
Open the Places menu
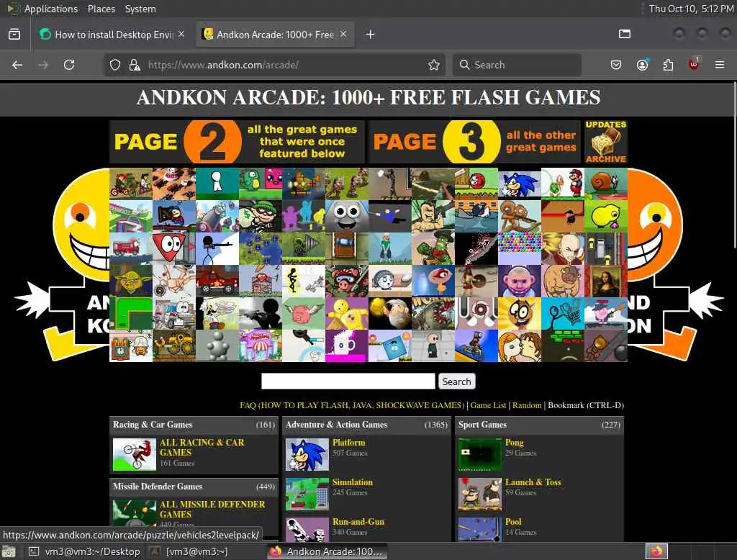click(101, 9)
